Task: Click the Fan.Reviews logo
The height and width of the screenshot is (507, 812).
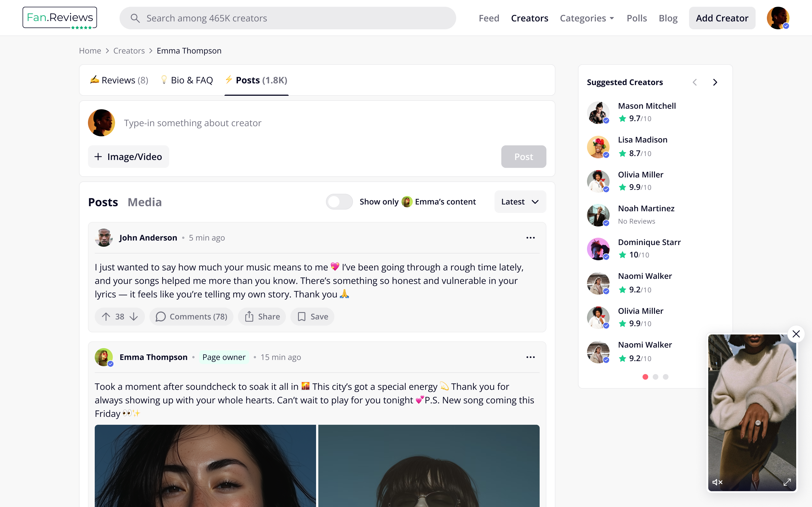Action: [x=59, y=17]
